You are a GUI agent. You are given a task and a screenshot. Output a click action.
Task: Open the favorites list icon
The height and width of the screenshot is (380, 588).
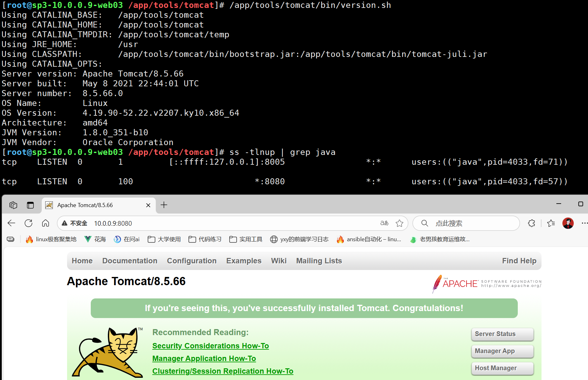551,223
